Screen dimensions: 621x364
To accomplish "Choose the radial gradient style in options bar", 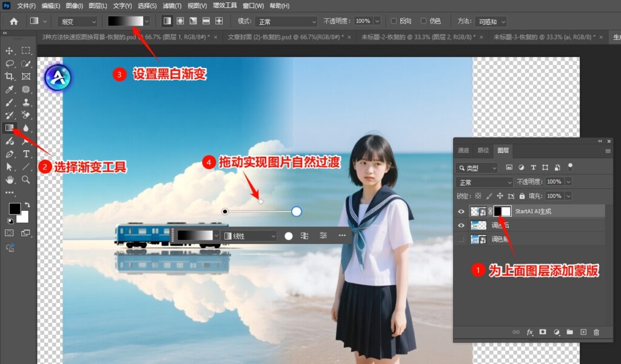I will point(180,21).
